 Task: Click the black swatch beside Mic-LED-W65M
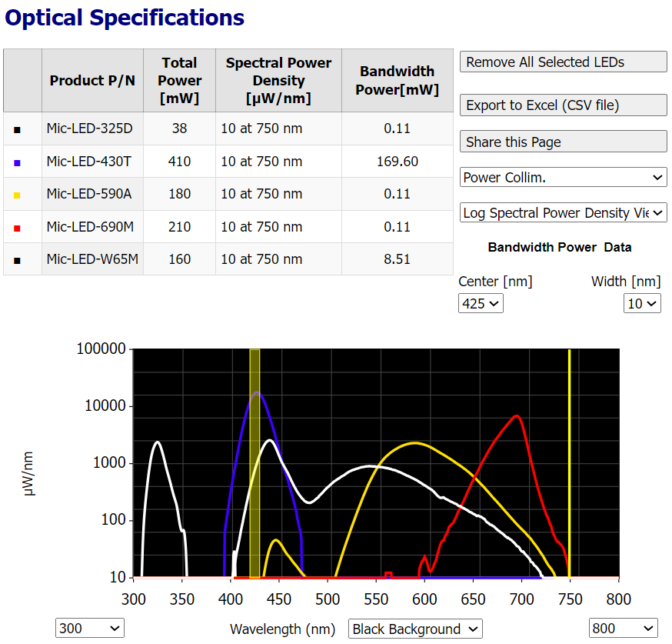pyautogui.click(x=17, y=261)
